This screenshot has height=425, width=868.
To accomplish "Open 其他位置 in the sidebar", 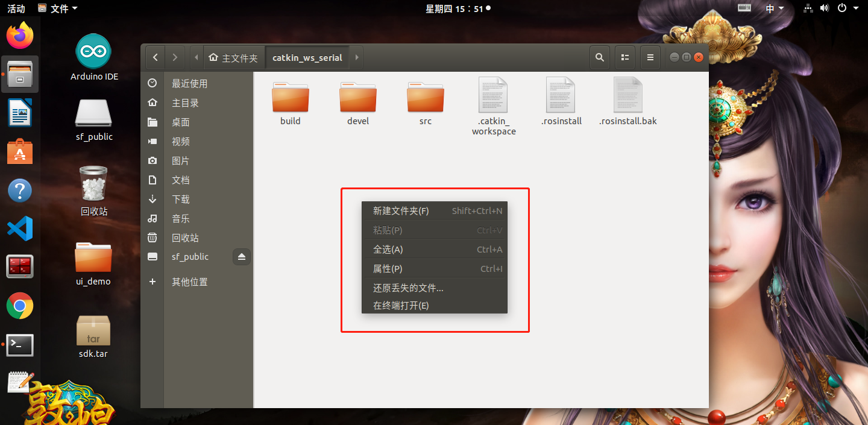I will coord(197,282).
